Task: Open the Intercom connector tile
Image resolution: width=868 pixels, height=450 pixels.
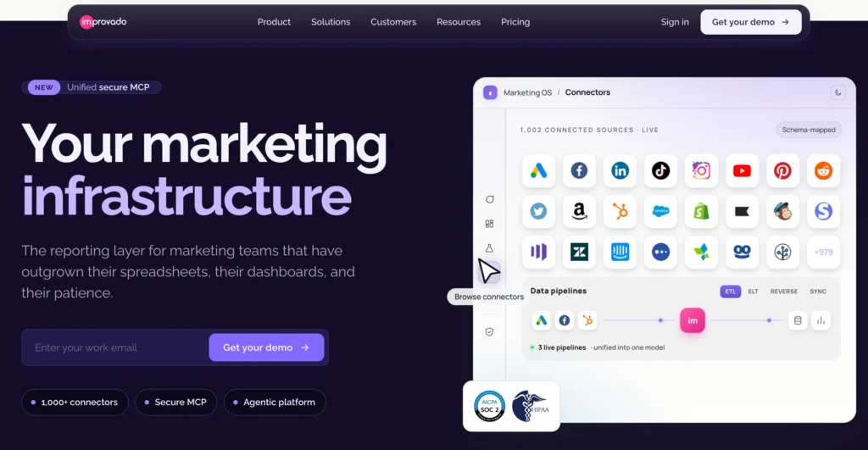Action: pyautogui.click(x=620, y=252)
